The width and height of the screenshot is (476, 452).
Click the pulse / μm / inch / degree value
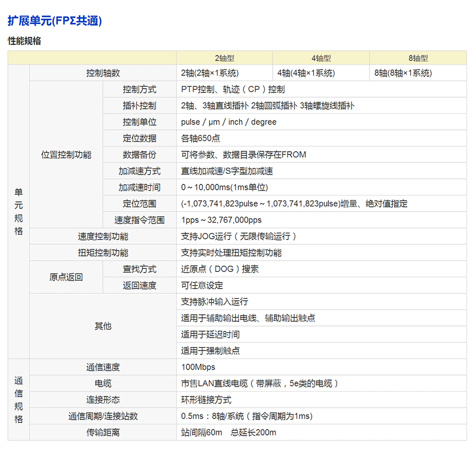coord(229,122)
